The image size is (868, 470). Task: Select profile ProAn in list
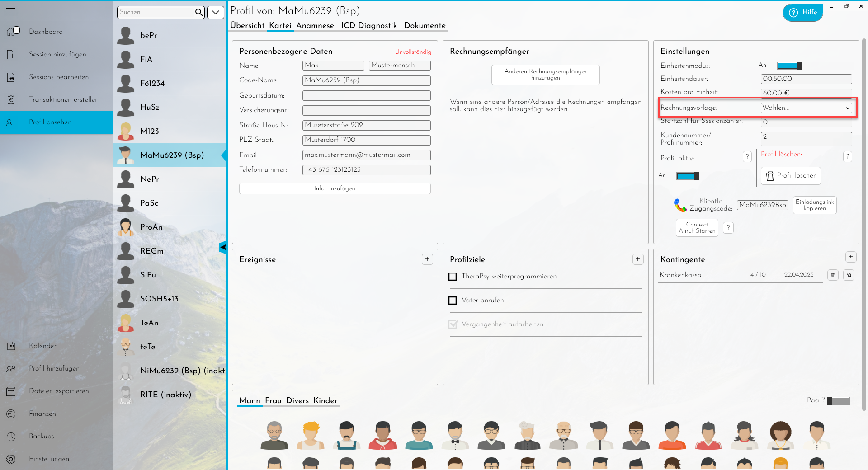pyautogui.click(x=170, y=227)
